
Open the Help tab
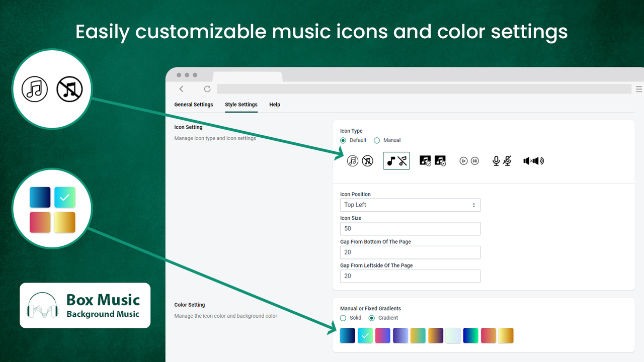tap(275, 105)
